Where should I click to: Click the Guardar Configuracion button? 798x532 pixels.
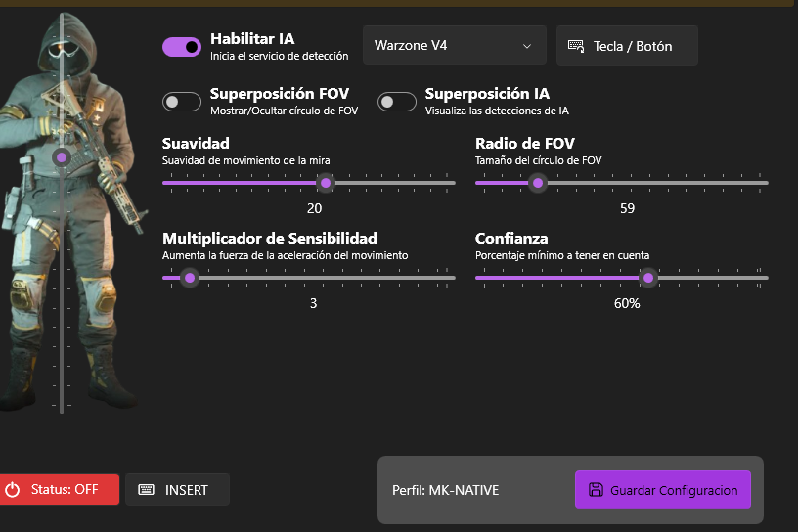662,490
